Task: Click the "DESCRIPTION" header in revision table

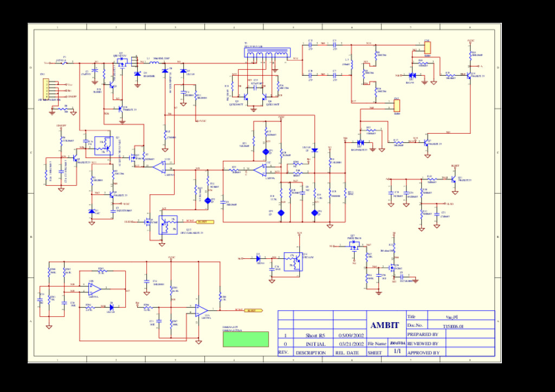Action: pos(311,352)
